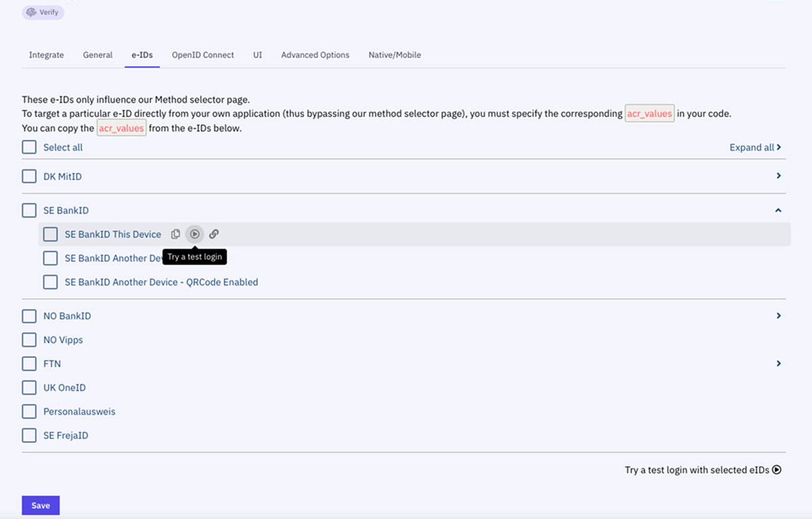
Task: Enable the DK MitID checkbox
Action: point(29,176)
